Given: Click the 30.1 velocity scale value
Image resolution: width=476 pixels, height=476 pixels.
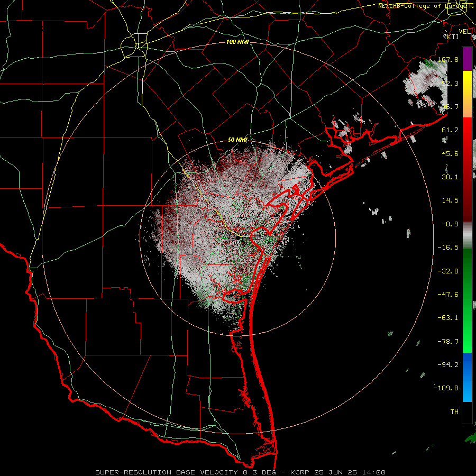Looking at the screenshot, I should [450, 177].
